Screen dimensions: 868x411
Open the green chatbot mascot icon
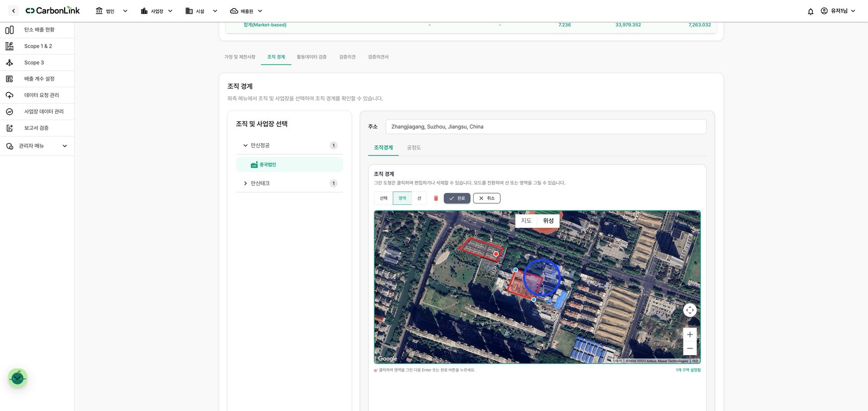[x=17, y=378]
